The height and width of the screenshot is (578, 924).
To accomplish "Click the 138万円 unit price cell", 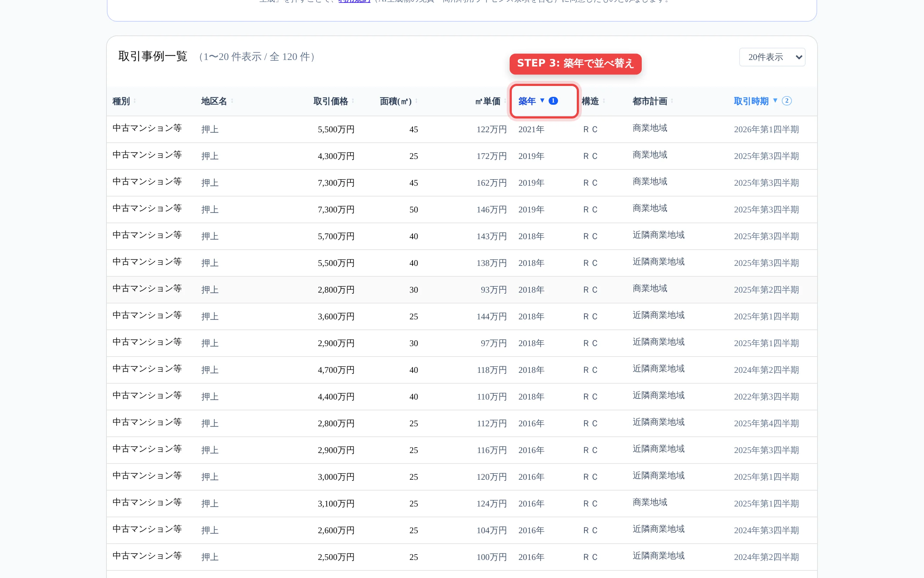I will click(491, 263).
